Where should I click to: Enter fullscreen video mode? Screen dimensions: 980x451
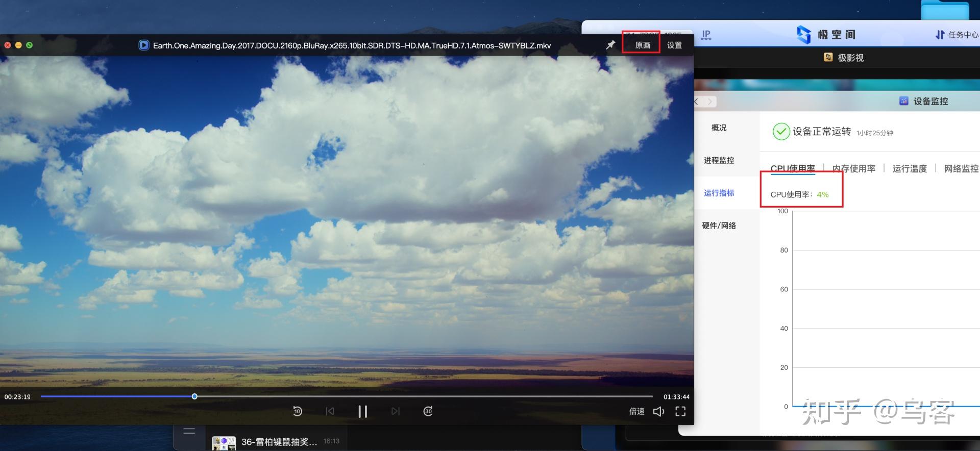click(680, 411)
